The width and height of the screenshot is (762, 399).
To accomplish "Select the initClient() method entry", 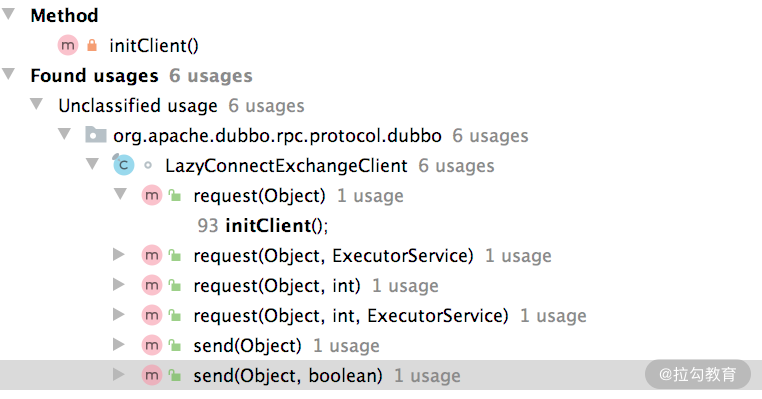I will click(154, 46).
